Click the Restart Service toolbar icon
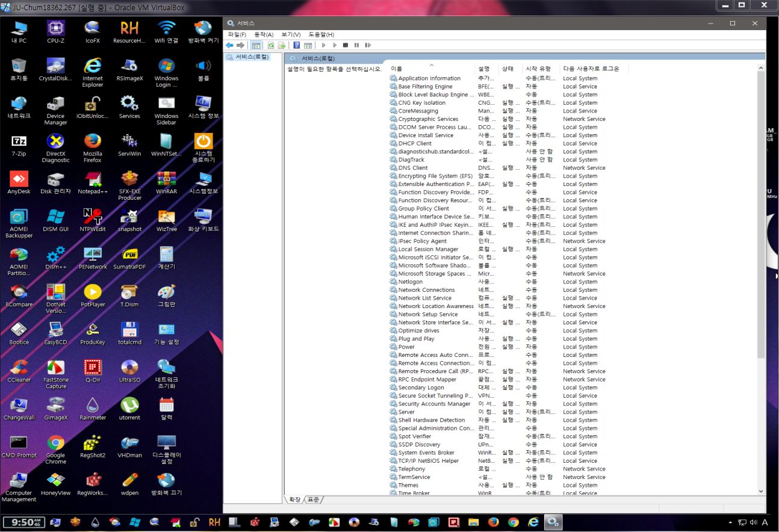This screenshot has height=532, width=779. [x=368, y=45]
